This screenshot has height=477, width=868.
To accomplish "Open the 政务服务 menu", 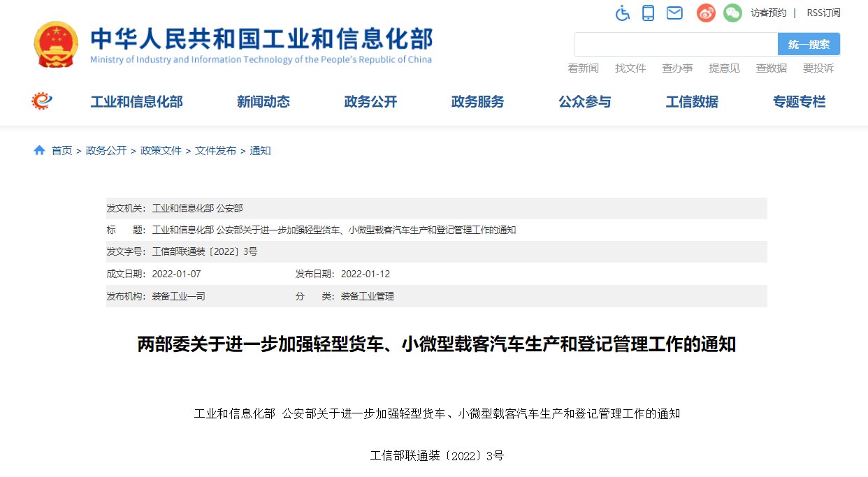I will click(477, 101).
